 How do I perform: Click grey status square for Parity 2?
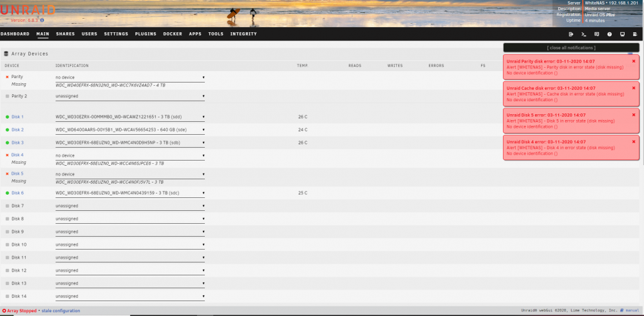7,96
